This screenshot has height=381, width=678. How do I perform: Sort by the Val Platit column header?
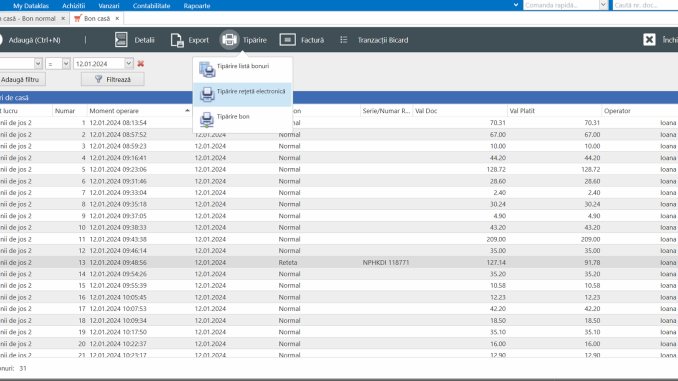[x=554, y=111]
